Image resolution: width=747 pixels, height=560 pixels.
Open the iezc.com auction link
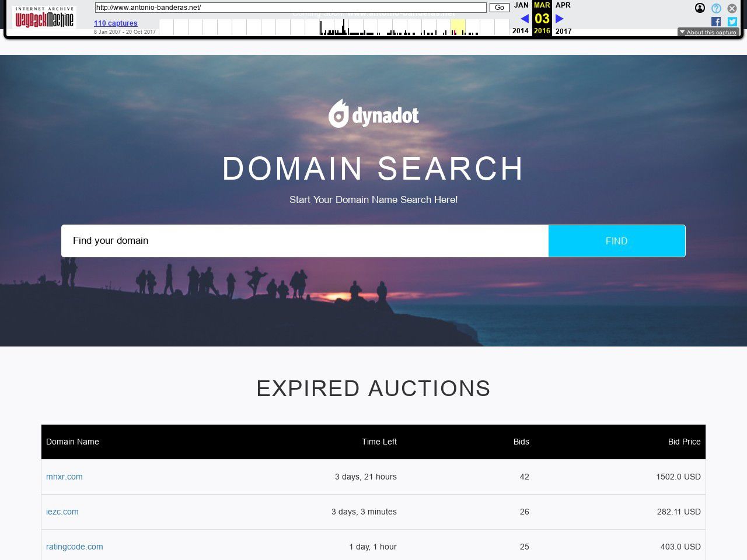pos(62,512)
